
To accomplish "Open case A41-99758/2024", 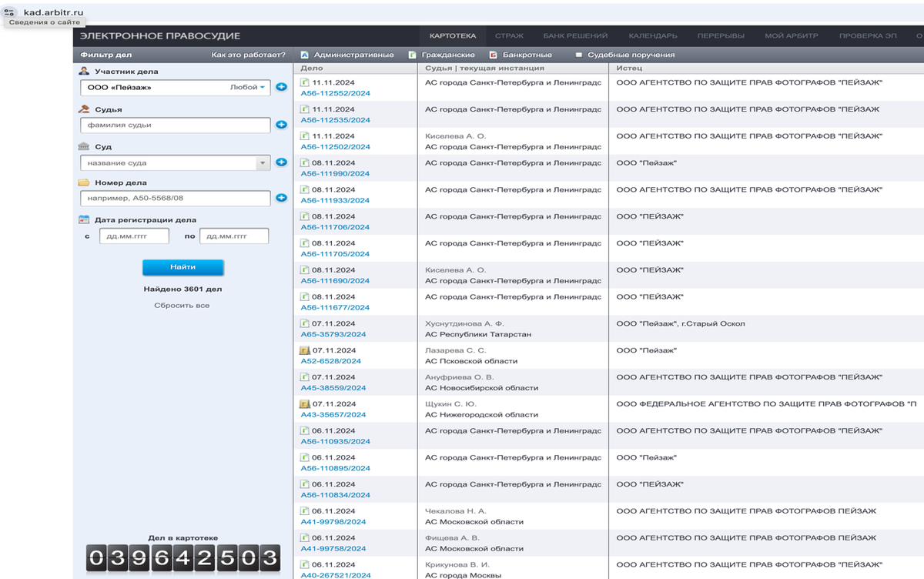I will point(333,548).
